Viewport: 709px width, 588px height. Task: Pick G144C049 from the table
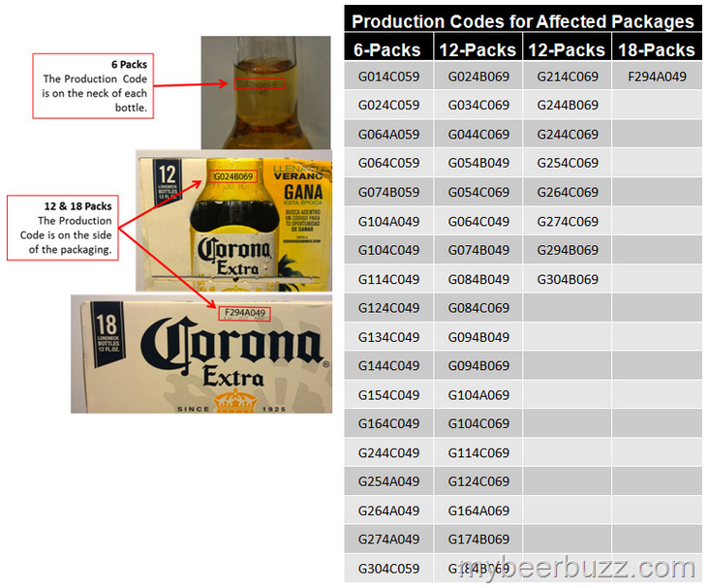coord(388,366)
